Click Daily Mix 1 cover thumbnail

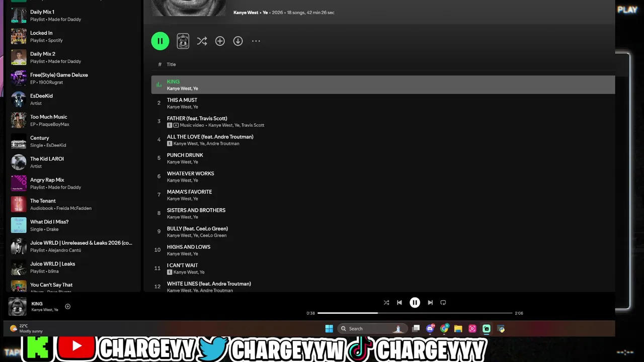[x=19, y=15]
